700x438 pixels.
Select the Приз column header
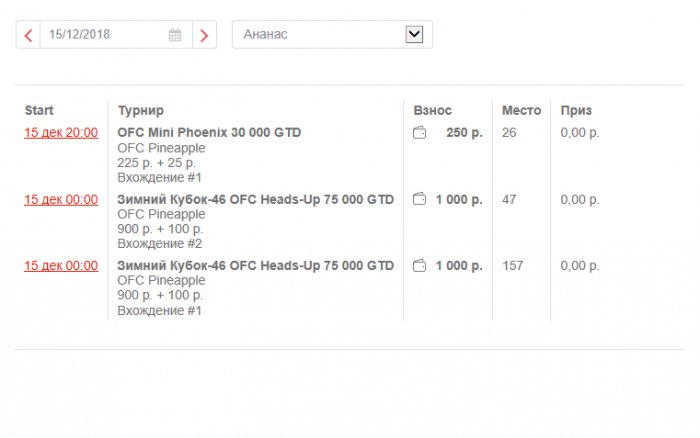pos(576,110)
